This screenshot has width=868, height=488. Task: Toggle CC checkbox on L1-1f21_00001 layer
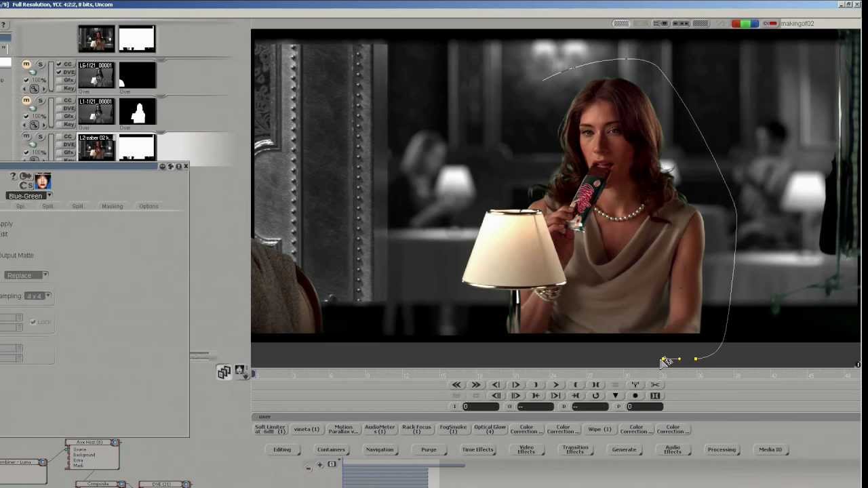coord(59,100)
